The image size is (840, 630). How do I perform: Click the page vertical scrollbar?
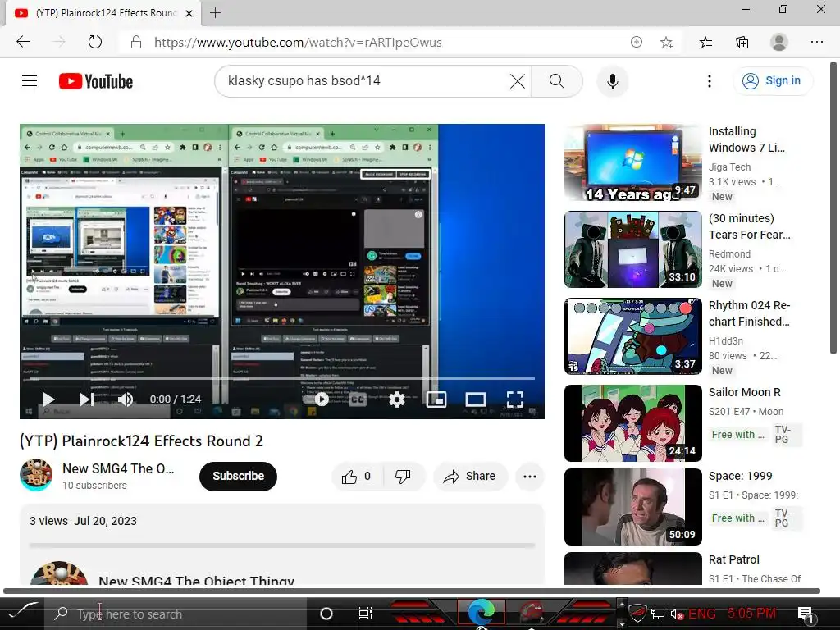[833, 208]
